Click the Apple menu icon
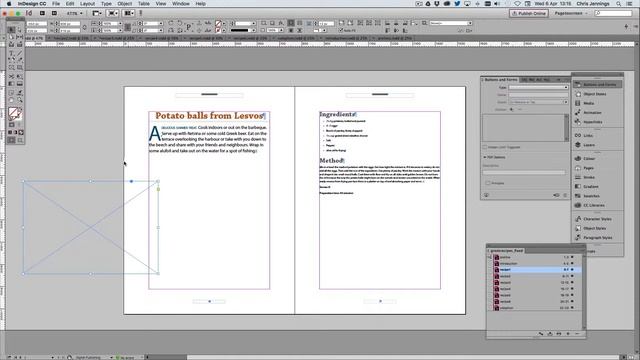Viewport: 640px width, 360px height. tap(9, 4)
